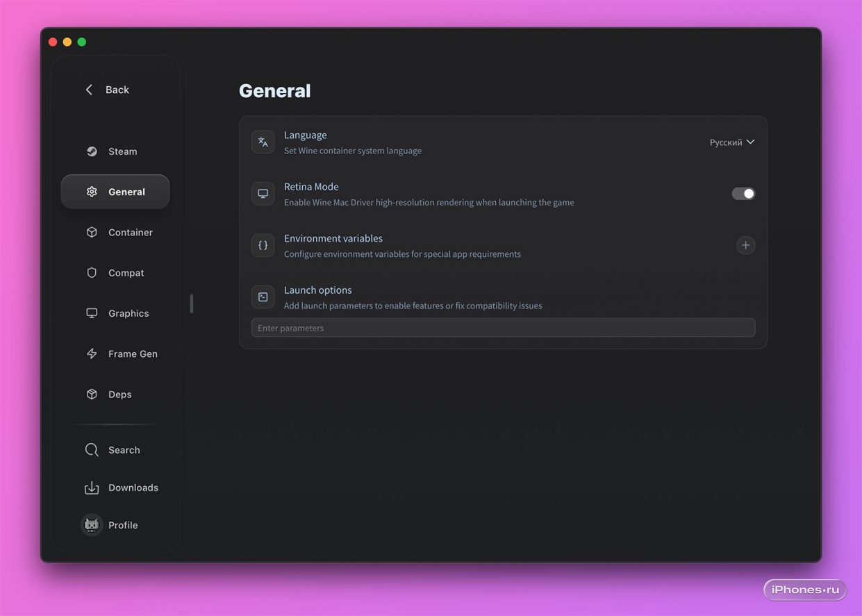862x616 pixels.
Task: Click the Downloads tray icon
Action: click(x=92, y=488)
